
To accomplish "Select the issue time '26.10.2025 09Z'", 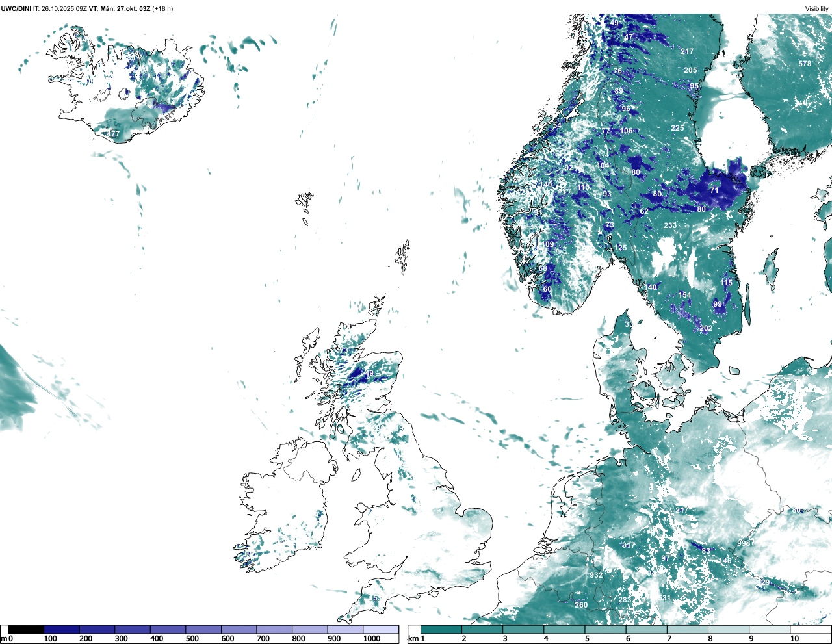I will pyautogui.click(x=64, y=8).
